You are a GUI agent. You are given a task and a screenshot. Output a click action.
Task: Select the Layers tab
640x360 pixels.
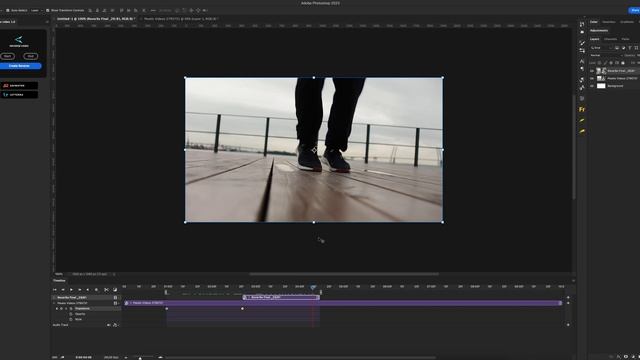click(595, 39)
